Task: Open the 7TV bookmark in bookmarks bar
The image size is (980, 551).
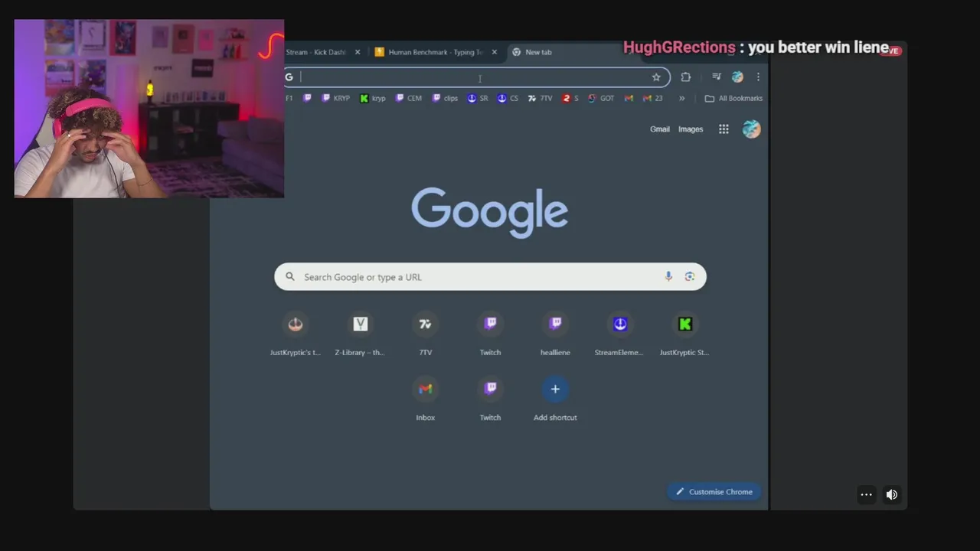Action: click(540, 99)
